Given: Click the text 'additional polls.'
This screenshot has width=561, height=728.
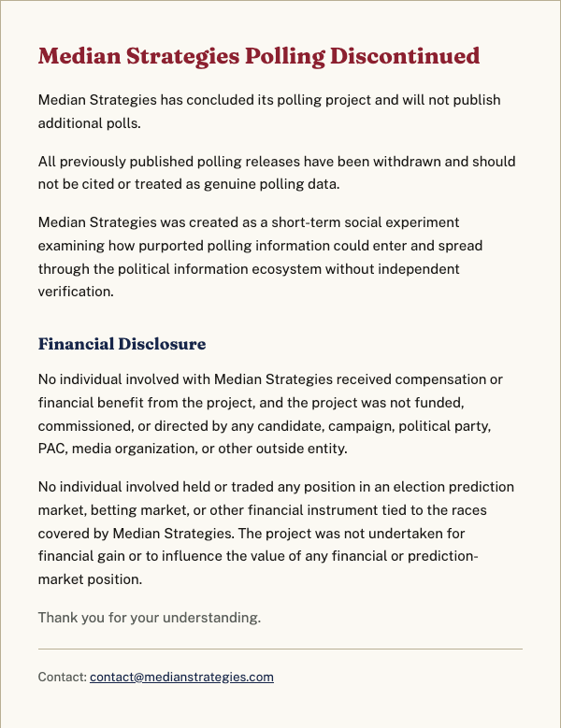Looking at the screenshot, I should (x=89, y=123).
